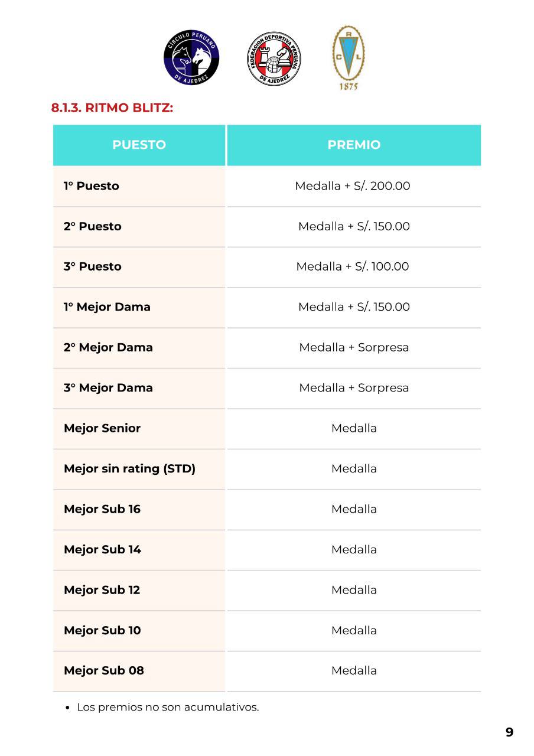This screenshot has height=756, width=534.
Task: Click the Mejor Sub 16 row label
Action: [x=102, y=509]
